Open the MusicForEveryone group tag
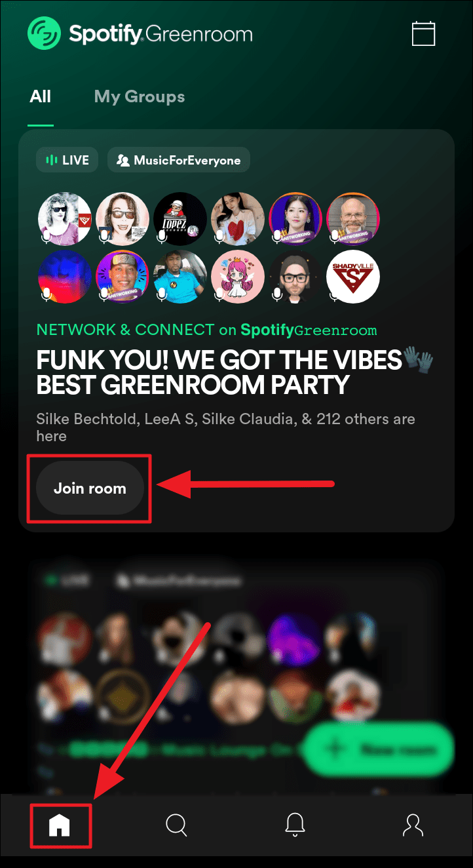The image size is (473, 868). click(179, 160)
